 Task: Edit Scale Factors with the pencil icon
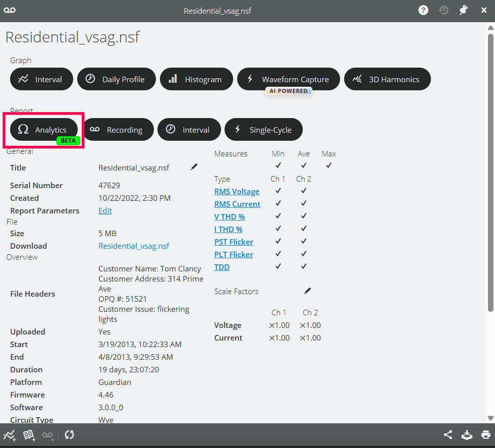[x=307, y=291]
